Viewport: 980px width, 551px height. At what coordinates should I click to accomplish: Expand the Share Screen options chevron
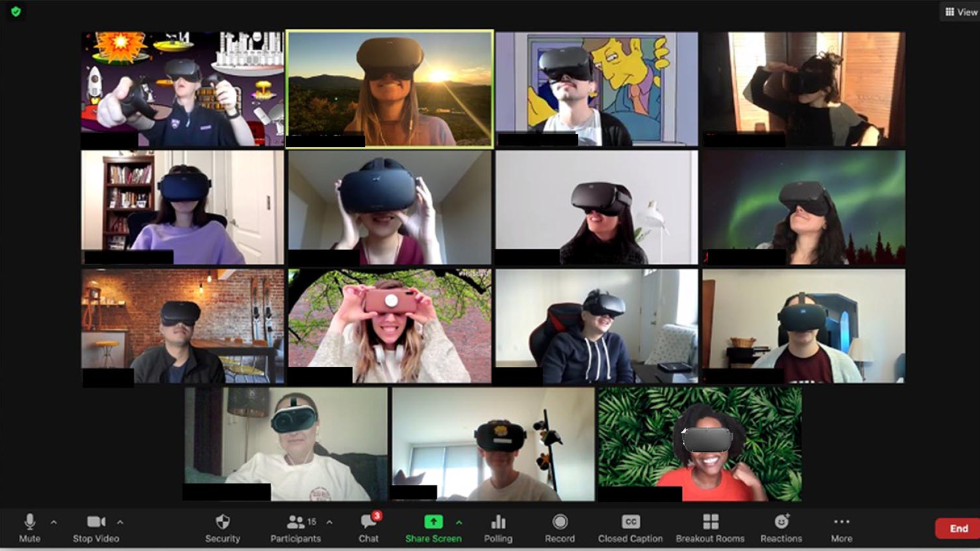pos(459,523)
